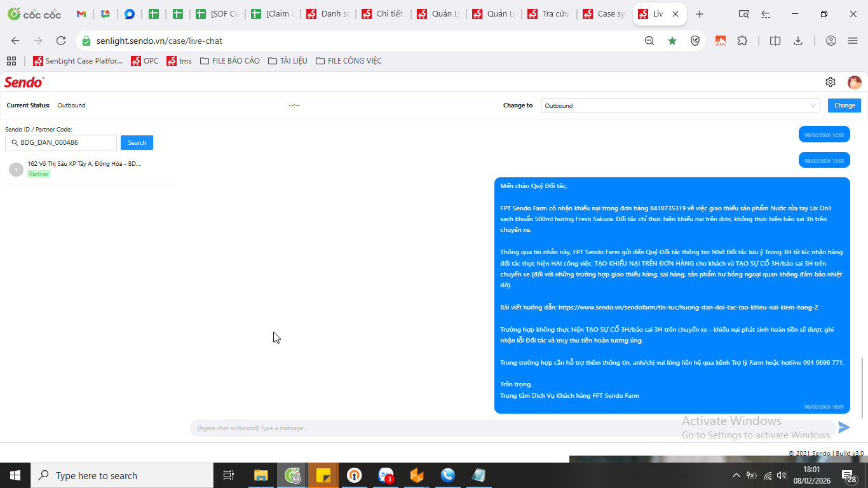The width and height of the screenshot is (868, 488).
Task: Open the TÀI LIỆU bookmark folder
Action: pos(288,61)
